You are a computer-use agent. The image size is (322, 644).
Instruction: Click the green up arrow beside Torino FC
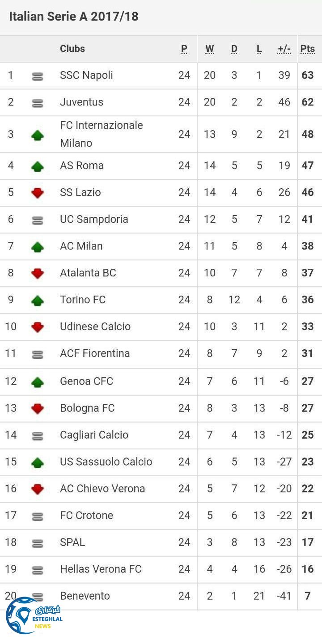coord(38,301)
